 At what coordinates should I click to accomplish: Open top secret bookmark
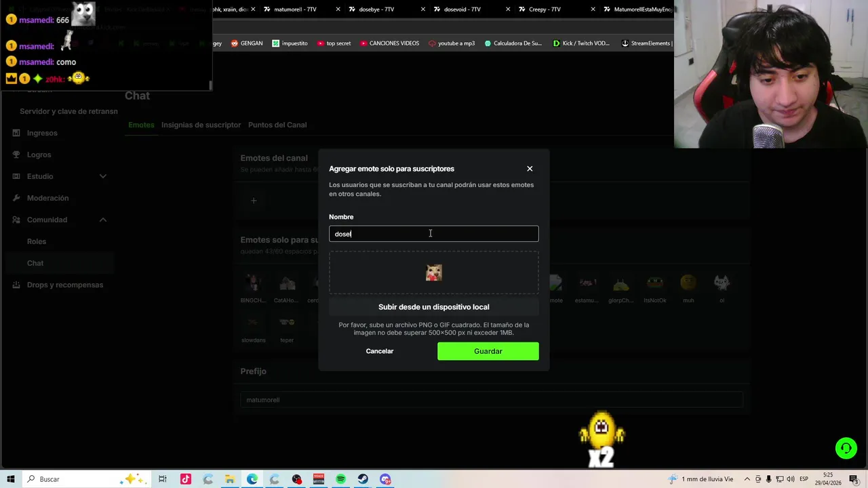(334, 43)
